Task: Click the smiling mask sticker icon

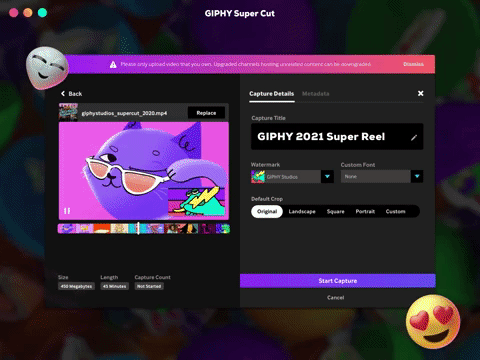Action: click(47, 68)
